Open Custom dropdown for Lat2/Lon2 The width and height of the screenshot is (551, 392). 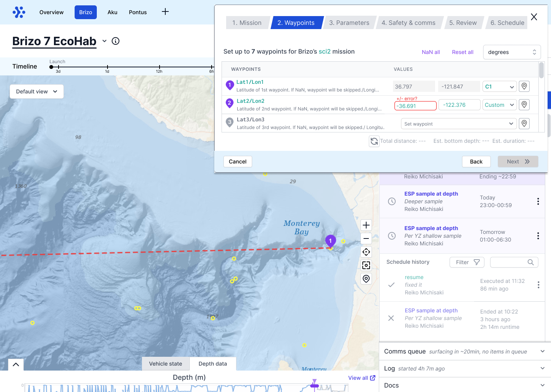pyautogui.click(x=499, y=105)
